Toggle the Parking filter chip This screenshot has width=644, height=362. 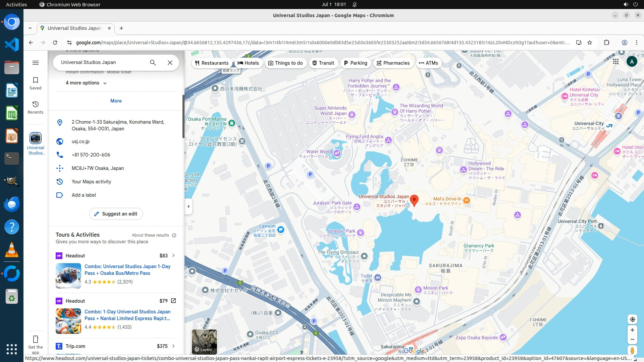[x=355, y=63]
